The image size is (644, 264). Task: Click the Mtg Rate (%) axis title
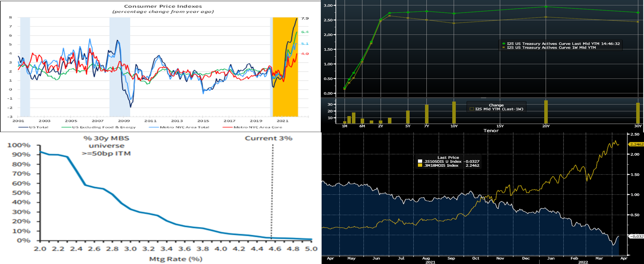click(175, 259)
